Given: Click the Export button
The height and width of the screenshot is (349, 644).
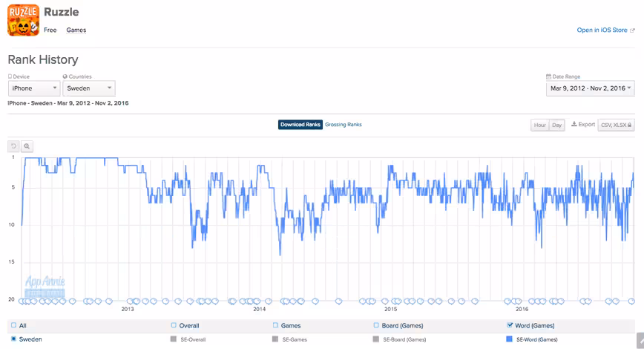Looking at the screenshot, I should coord(583,124).
